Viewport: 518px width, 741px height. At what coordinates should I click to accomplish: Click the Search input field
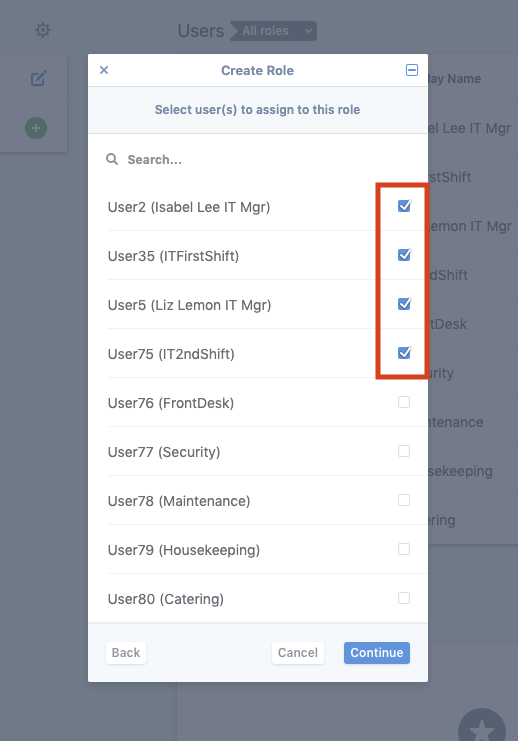[x=258, y=160]
